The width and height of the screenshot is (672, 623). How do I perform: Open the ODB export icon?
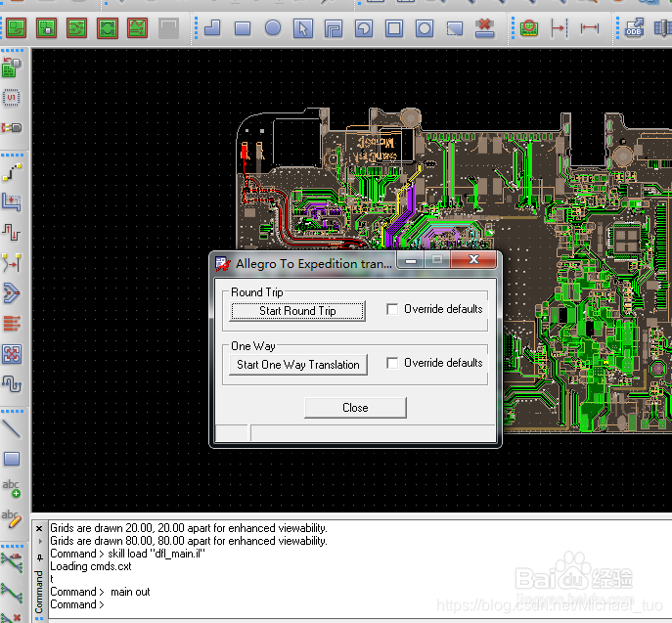coord(634,28)
